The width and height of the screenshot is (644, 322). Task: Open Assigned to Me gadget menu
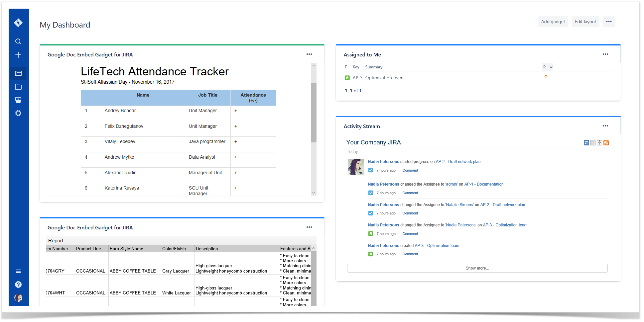point(605,54)
